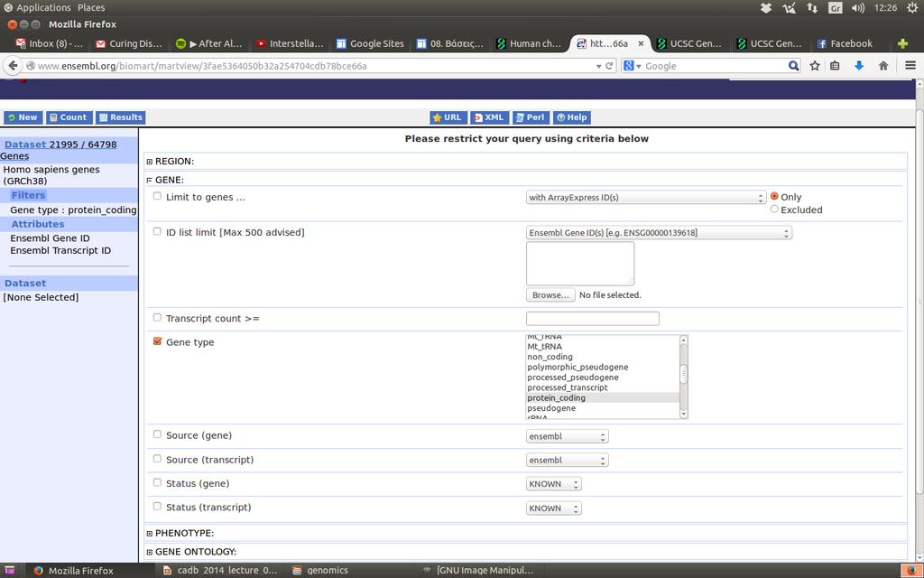Image resolution: width=924 pixels, height=578 pixels.
Task: Click 'Gene type : protein_coding' filter summary
Action: point(73,210)
